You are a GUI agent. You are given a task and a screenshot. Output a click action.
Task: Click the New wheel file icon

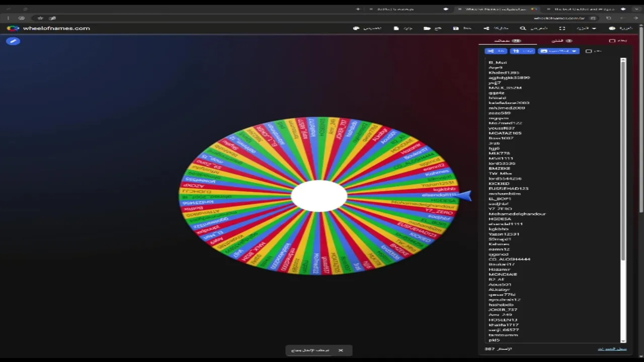coord(396,29)
